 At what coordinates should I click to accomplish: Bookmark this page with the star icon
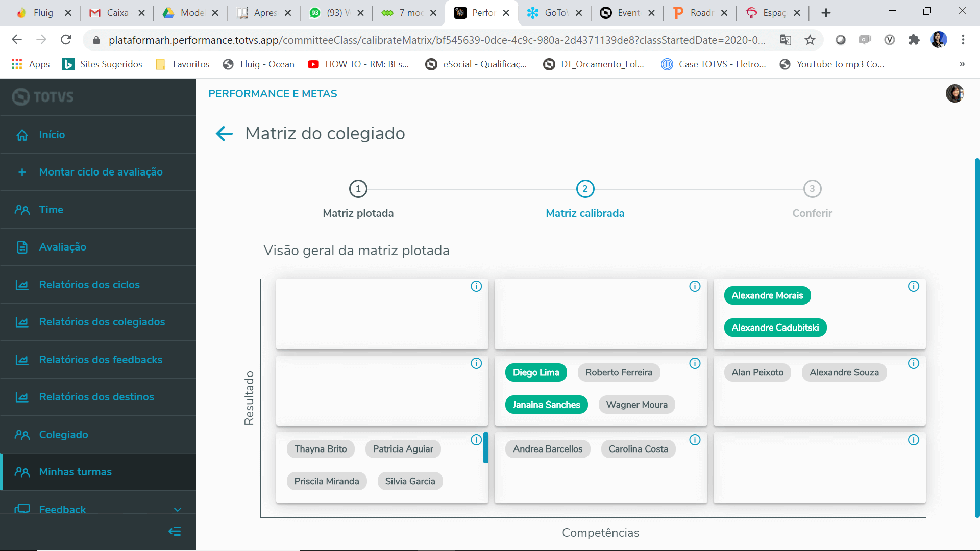coord(810,40)
